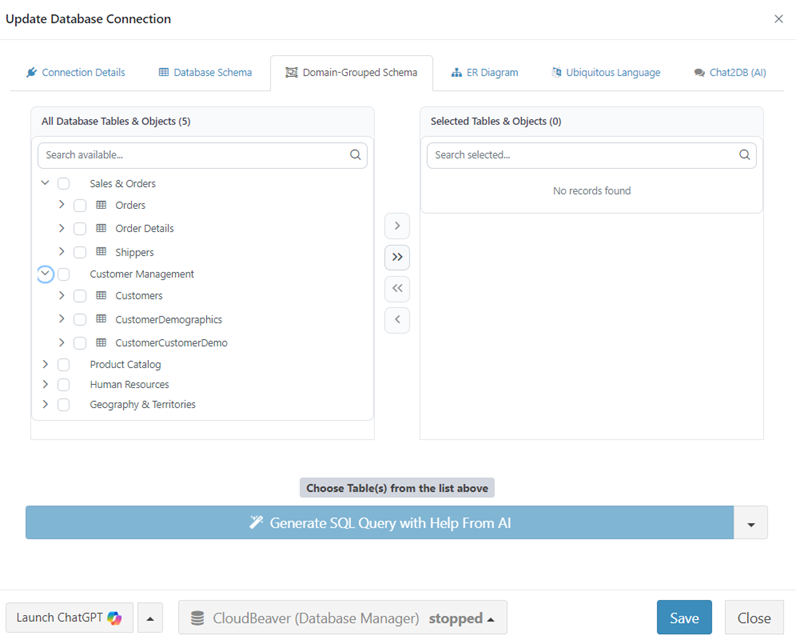The height and width of the screenshot is (640, 796).
Task: Click the move selected left arrow
Action: [x=397, y=320]
